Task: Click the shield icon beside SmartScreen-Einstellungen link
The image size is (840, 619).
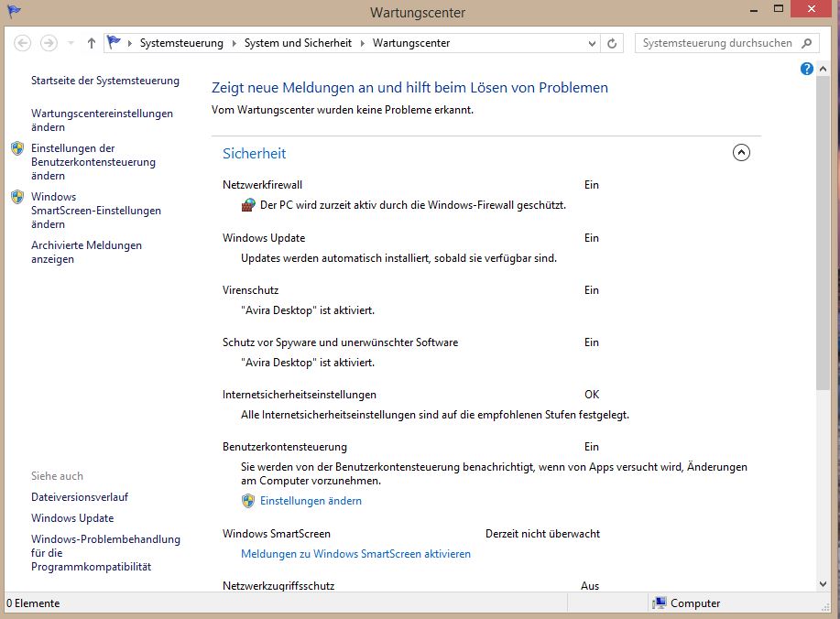Action: (17, 197)
